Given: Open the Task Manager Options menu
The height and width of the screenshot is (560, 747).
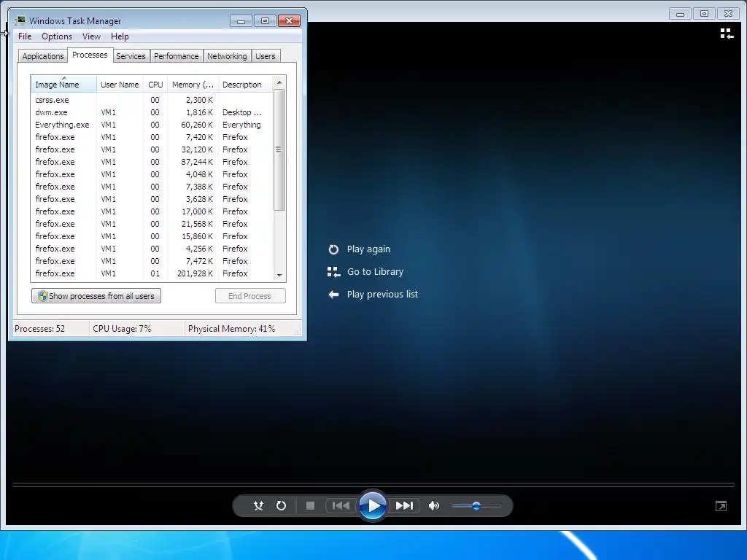Looking at the screenshot, I should pos(57,36).
